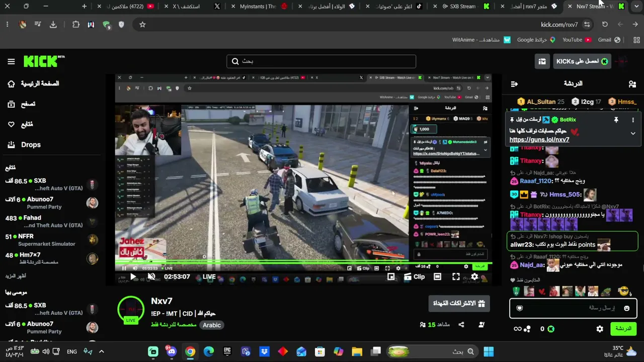
Task: Select the Arabic language tag
Action: click(212, 325)
